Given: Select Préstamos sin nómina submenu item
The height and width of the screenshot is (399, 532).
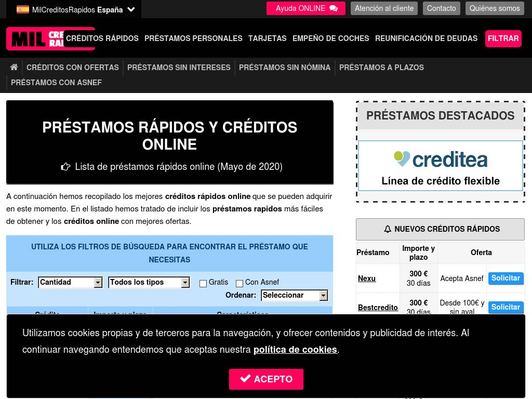Looking at the screenshot, I should [285, 68].
